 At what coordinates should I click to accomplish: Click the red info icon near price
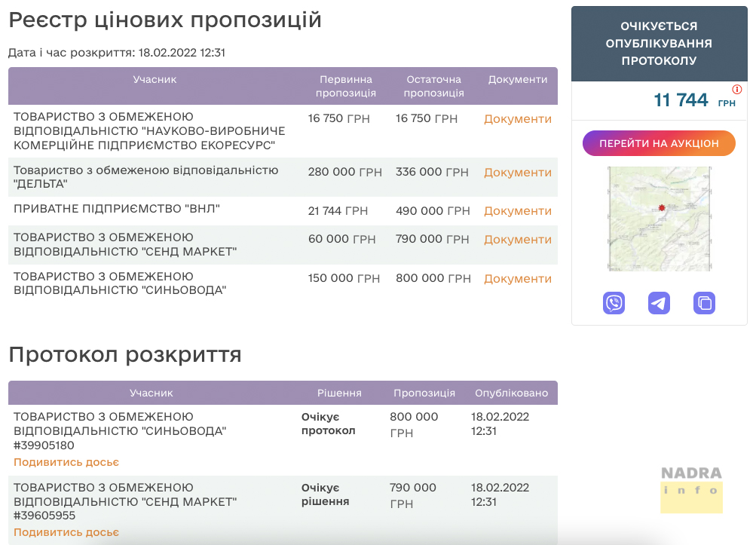[737, 89]
